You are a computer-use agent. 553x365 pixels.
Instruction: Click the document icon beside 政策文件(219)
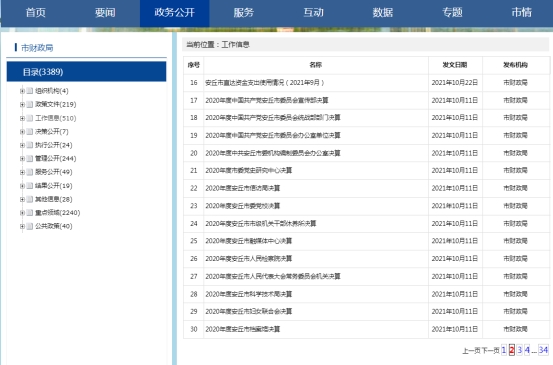click(30, 104)
